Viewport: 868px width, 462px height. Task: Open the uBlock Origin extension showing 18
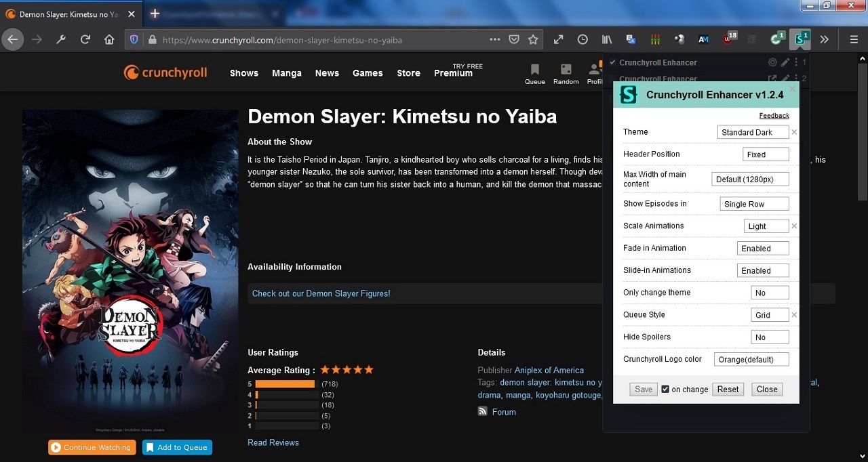(728, 39)
